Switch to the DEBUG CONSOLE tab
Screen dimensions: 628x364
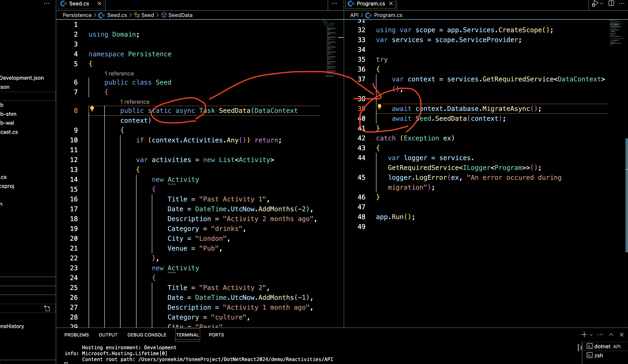tap(147, 335)
